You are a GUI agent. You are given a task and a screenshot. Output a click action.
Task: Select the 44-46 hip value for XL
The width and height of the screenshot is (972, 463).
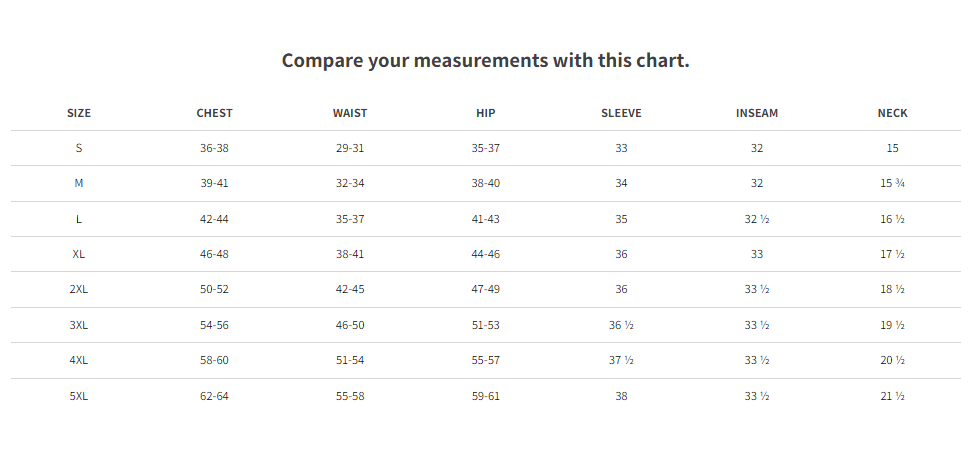485,254
